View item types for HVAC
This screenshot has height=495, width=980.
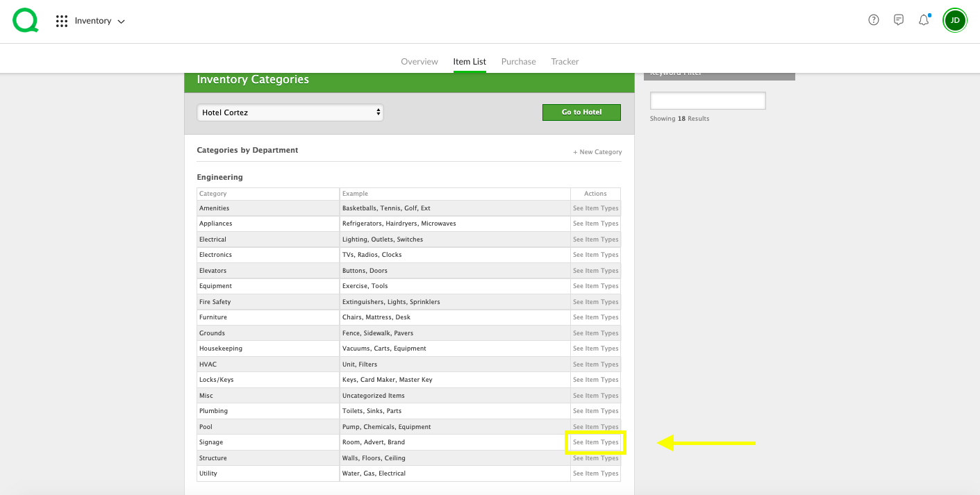(595, 364)
